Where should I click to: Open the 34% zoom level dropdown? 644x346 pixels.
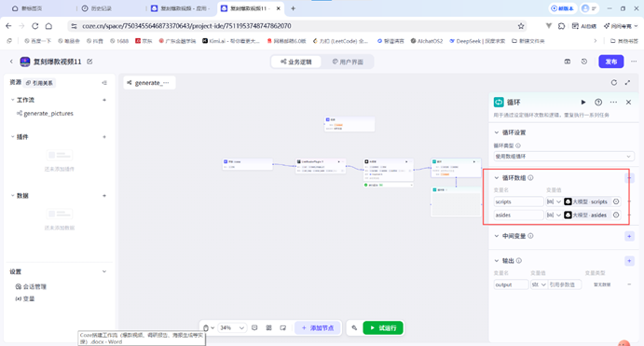(232, 328)
